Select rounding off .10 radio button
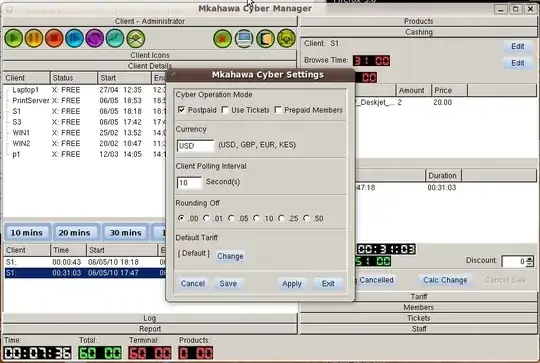The height and width of the screenshot is (363, 540). click(256, 218)
